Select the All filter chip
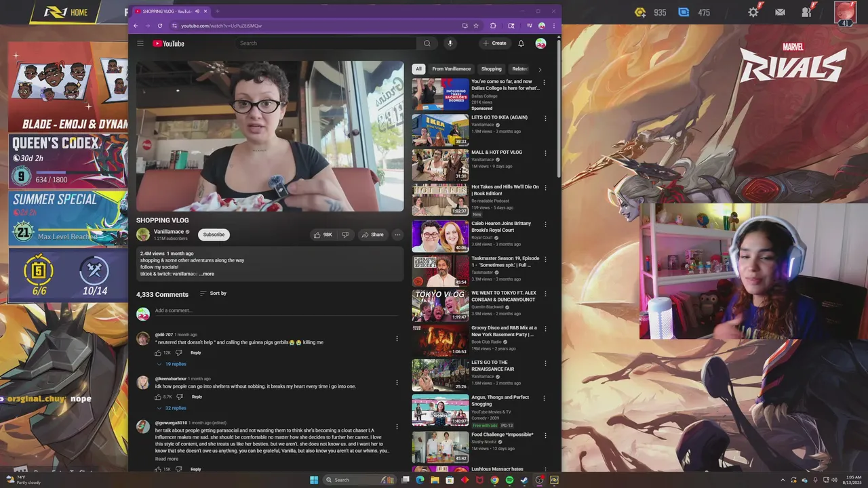This screenshot has height=488, width=868. point(418,69)
